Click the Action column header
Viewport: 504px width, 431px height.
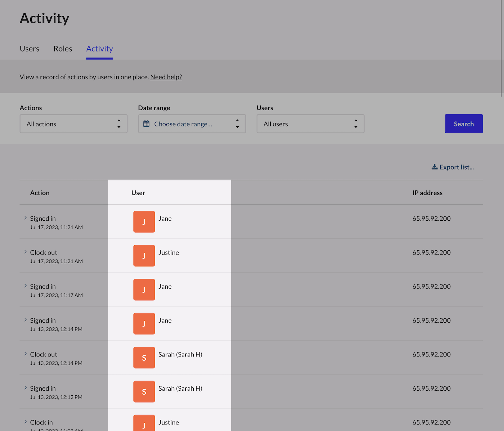pos(40,193)
